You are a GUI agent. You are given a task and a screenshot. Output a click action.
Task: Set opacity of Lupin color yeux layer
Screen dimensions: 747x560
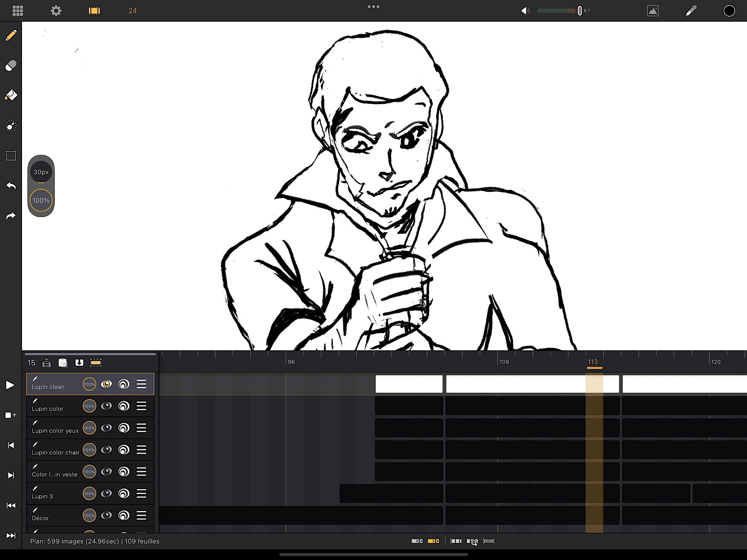click(x=89, y=428)
